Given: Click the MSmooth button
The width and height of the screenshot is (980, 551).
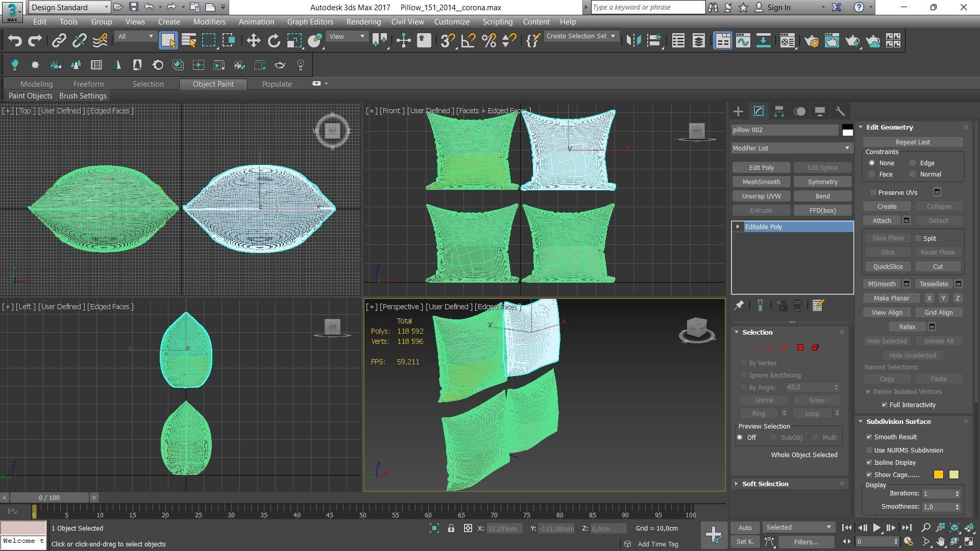Looking at the screenshot, I should click(x=881, y=284).
